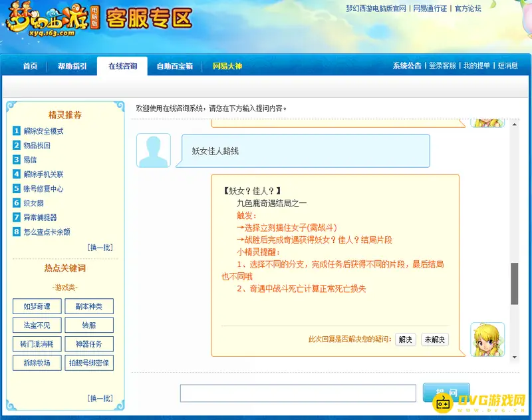Mark reply as 解决

tap(406, 339)
